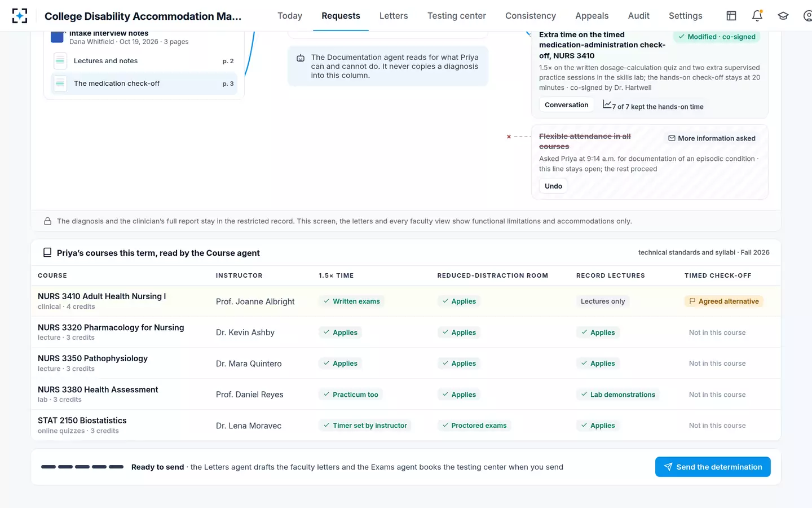Open the layout panel icon in header
This screenshot has height=508, width=812.
tap(731, 16)
